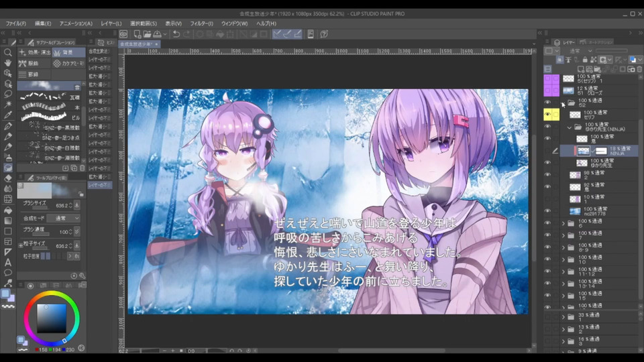Click the color wheel square picker

pyautogui.click(x=52, y=318)
